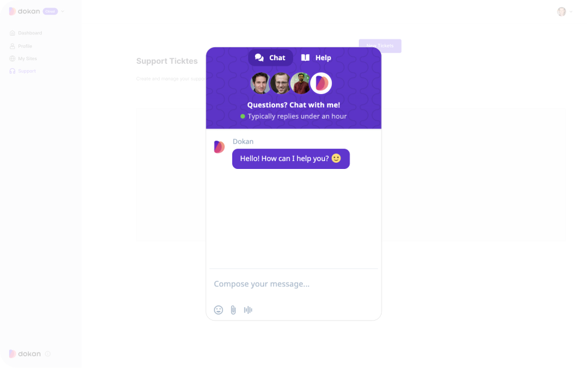Click the user avatar at top right
Viewport: 588px width, 368px height.
tap(562, 12)
